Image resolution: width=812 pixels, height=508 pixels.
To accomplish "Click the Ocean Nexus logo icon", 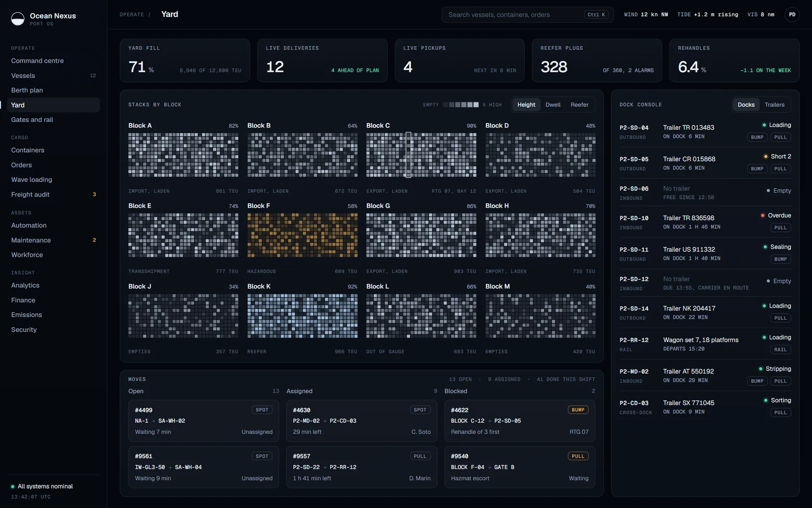I will click(18, 19).
